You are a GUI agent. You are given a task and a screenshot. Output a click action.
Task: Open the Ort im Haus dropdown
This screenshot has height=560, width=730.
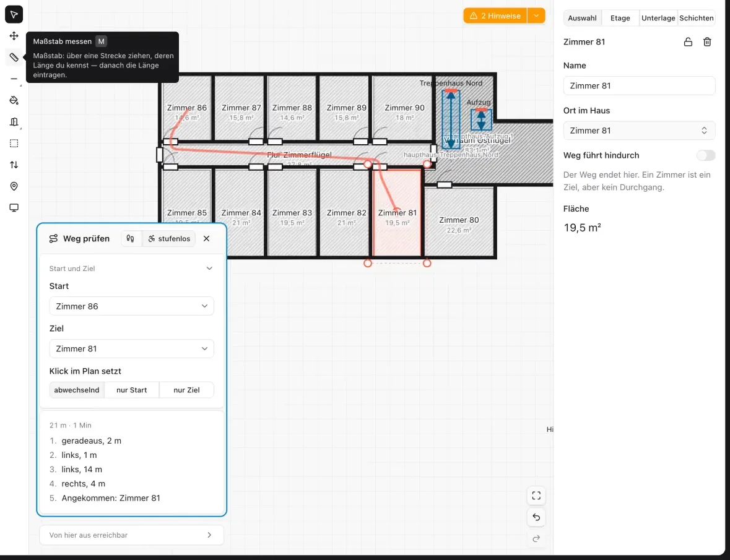639,131
